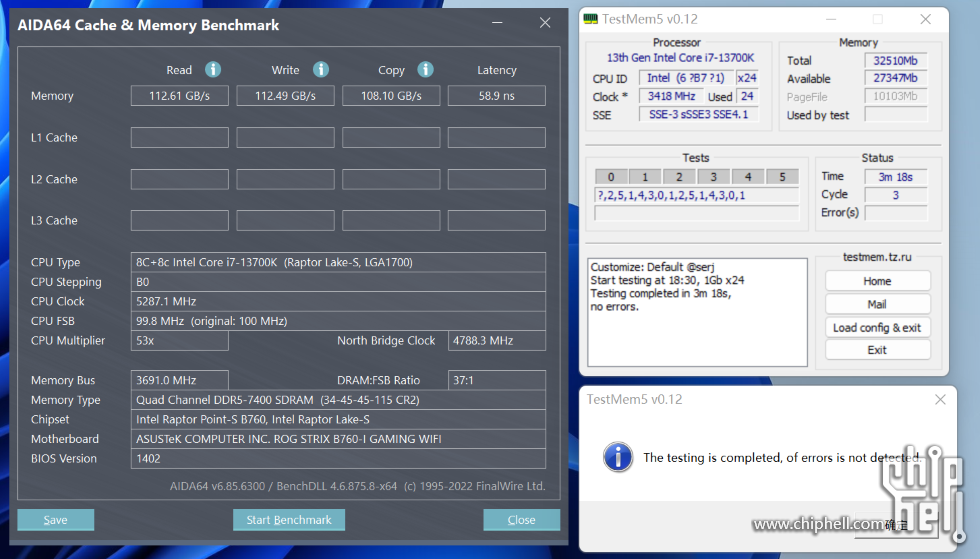Click the Exit button in TestMem5
The image size is (980, 559).
(878, 350)
